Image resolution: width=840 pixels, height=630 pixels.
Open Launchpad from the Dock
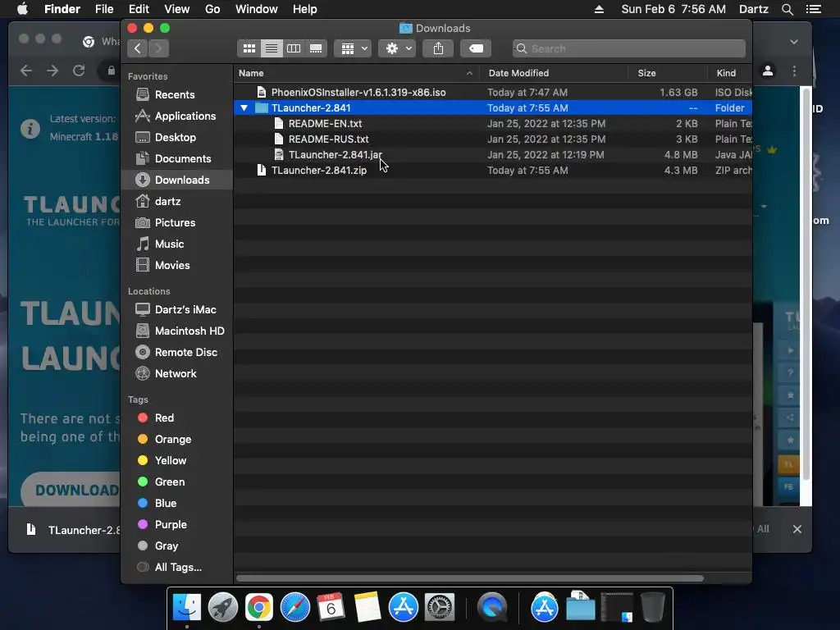(x=223, y=607)
